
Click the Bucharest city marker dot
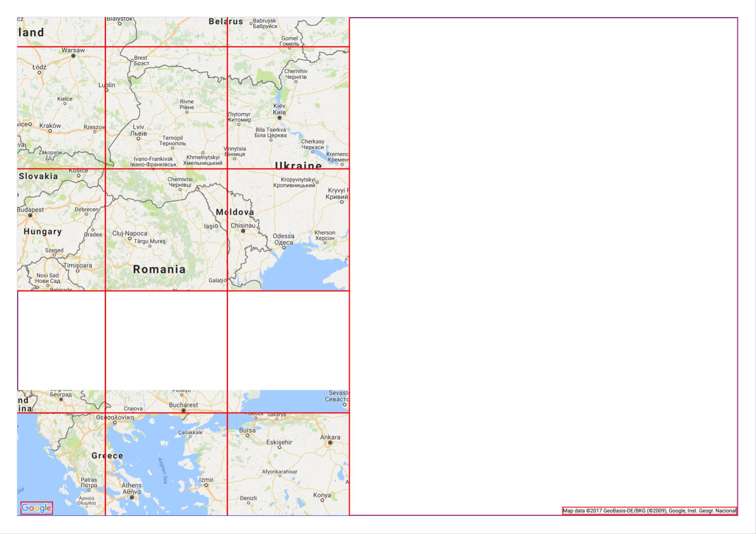coord(183,410)
